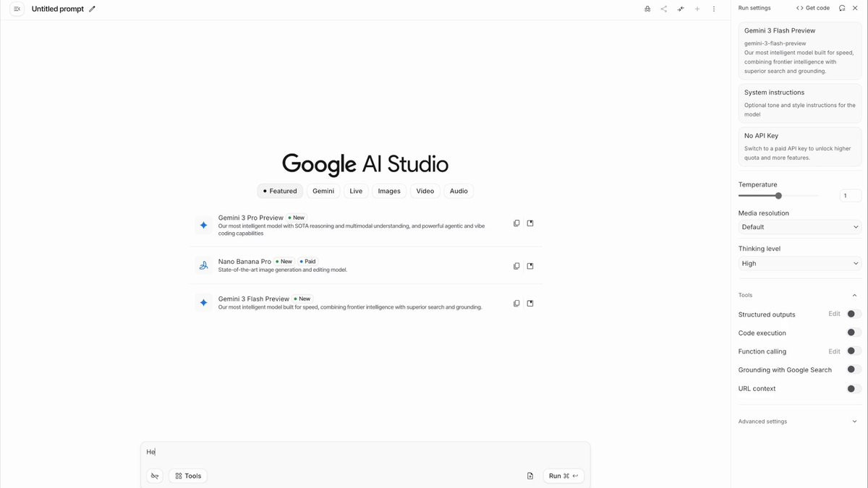Open the Media resolution dropdown

pyautogui.click(x=800, y=227)
